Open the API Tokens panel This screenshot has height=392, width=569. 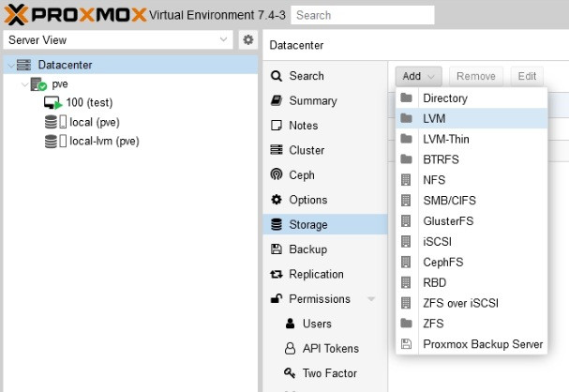[x=325, y=349]
